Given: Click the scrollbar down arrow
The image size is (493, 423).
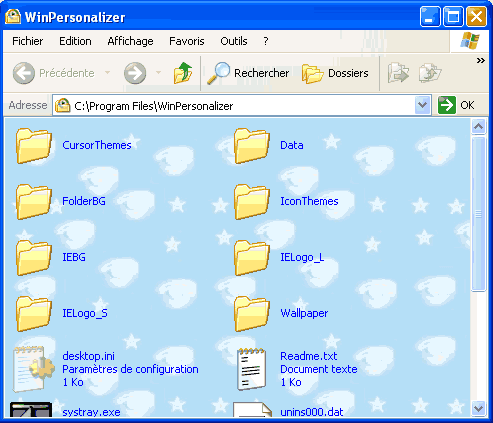Looking at the screenshot, I should click(478, 408).
